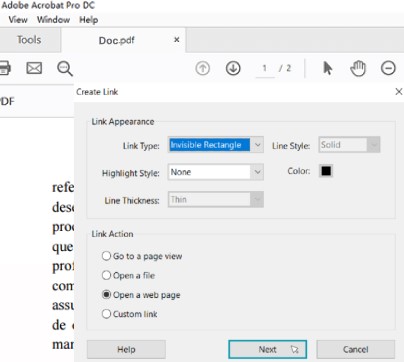The height and width of the screenshot is (362, 404).
Task: Open the View menu
Action: point(18,20)
